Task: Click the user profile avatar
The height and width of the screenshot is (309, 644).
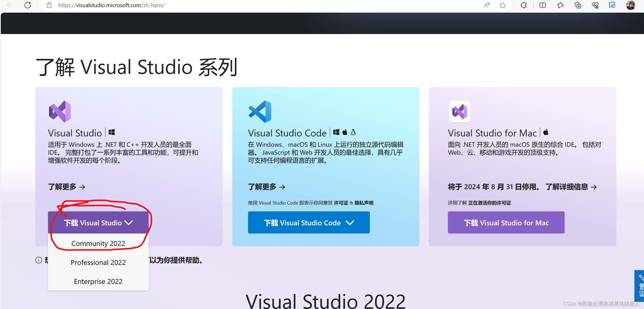Action: coord(631,5)
